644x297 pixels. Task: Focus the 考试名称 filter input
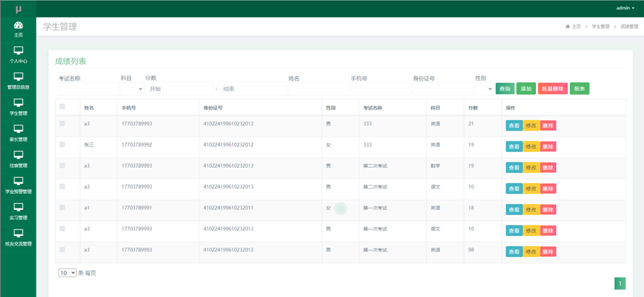(88, 89)
